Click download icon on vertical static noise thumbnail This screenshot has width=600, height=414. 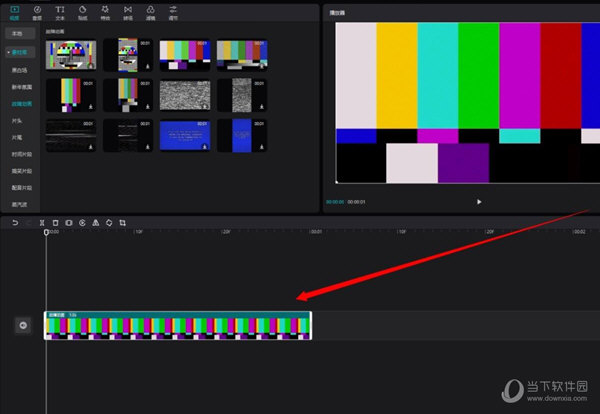point(262,106)
